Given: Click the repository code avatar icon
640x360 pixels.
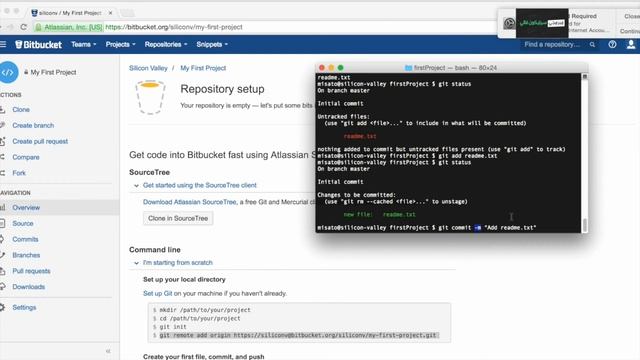Looking at the screenshot, I should tap(8, 72).
